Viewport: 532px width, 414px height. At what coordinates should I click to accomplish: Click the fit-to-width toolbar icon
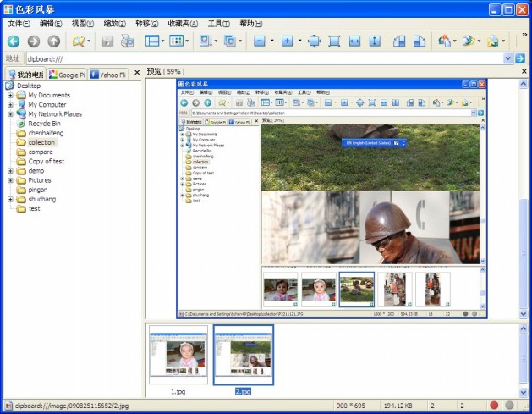point(355,41)
